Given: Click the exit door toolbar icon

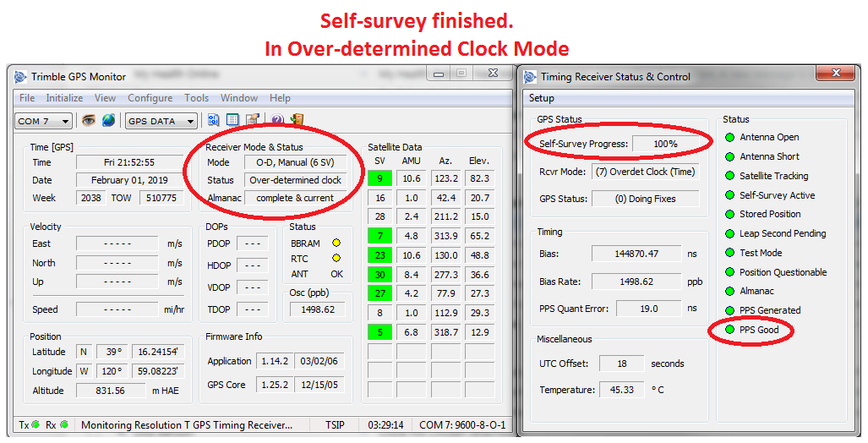Looking at the screenshot, I should click(298, 120).
